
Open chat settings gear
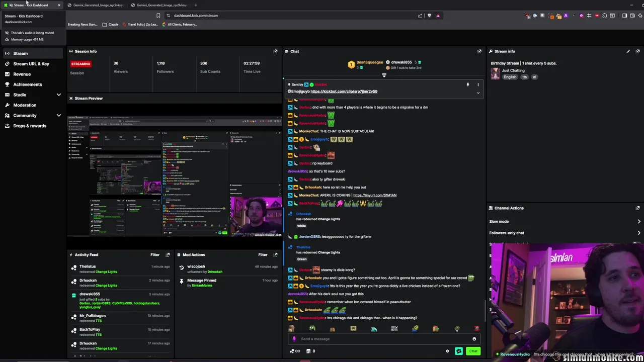point(447,351)
